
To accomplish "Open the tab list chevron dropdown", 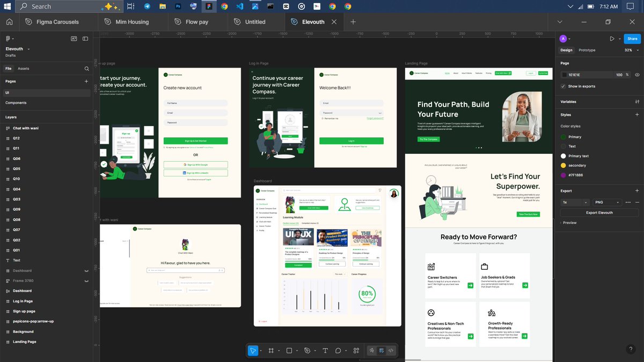I will click(560, 22).
